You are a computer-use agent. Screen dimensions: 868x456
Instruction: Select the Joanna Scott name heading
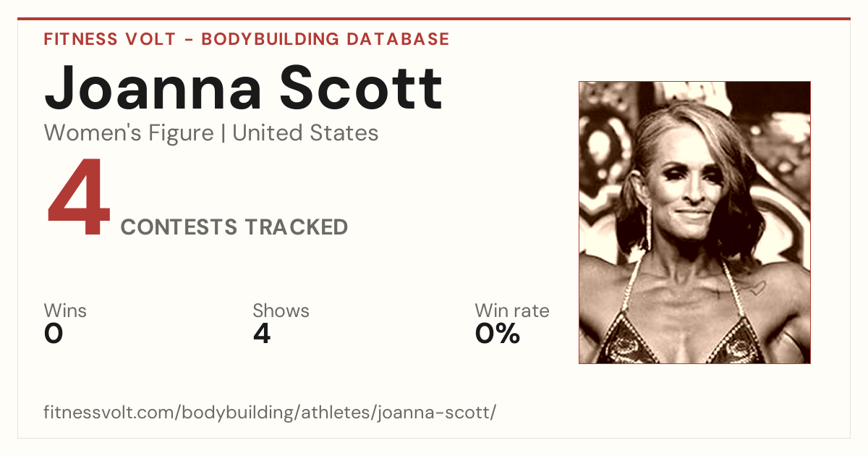click(243, 88)
